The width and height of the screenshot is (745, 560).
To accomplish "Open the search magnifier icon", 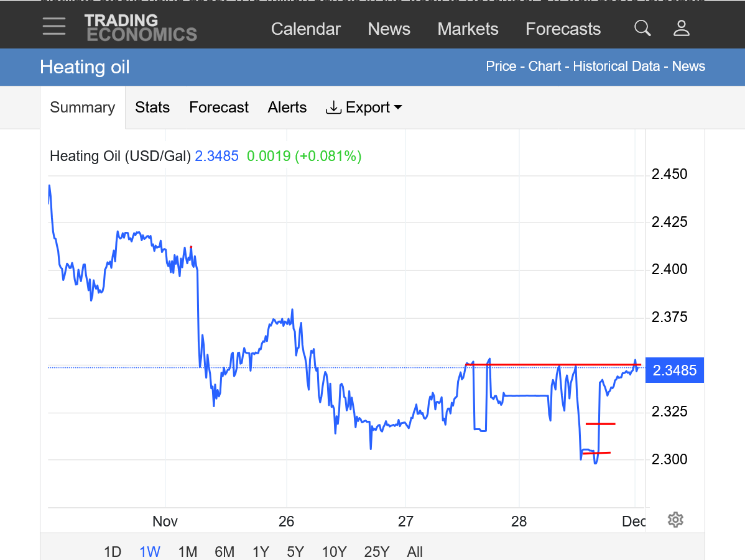I will [642, 28].
